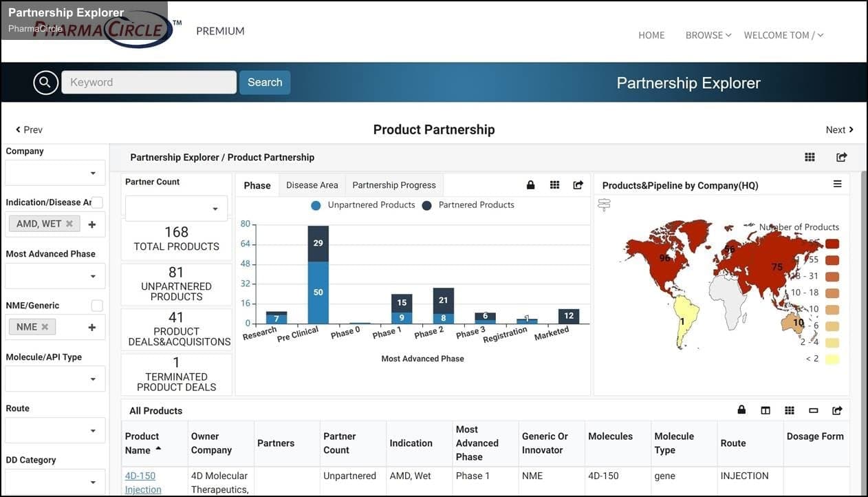Switch to Partnership Progress tab
The height and width of the screenshot is (497, 868).
pos(394,185)
